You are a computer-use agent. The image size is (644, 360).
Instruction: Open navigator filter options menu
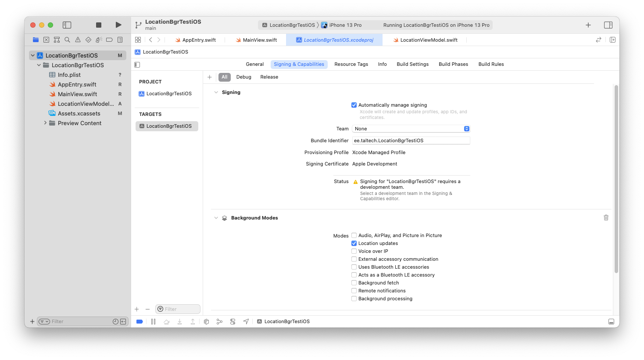coord(44,321)
